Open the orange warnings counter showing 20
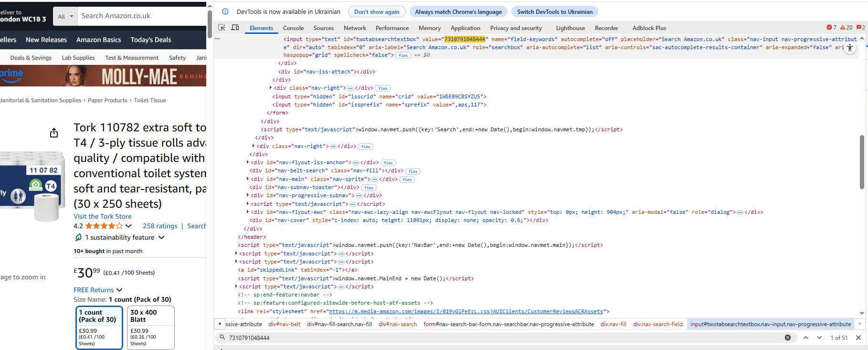 [x=846, y=28]
